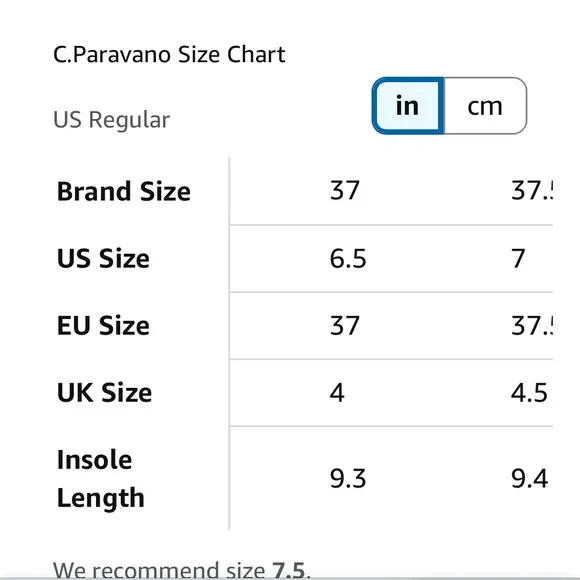
Task: Click US size 6.5 cell
Action: pos(348,258)
